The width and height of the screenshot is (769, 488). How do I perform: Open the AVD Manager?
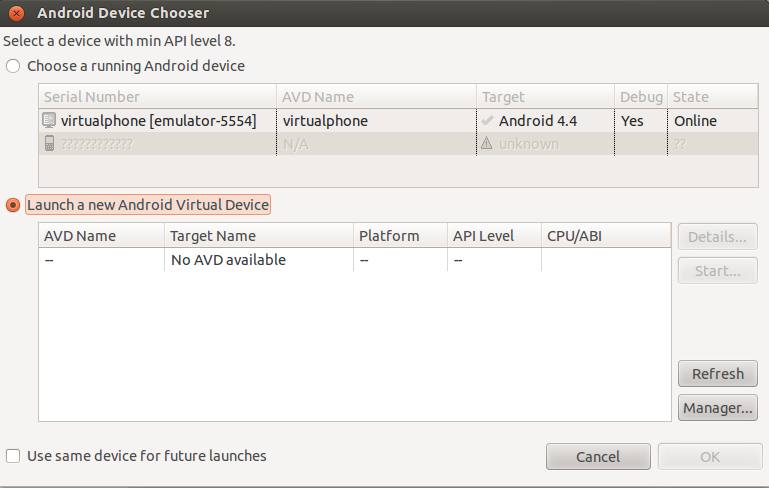(717, 408)
